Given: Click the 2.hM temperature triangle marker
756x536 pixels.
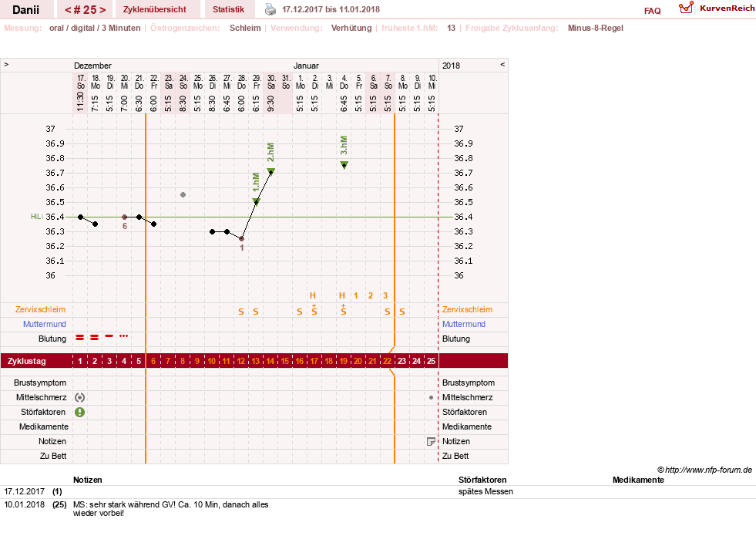Looking at the screenshot, I should click(x=271, y=171).
